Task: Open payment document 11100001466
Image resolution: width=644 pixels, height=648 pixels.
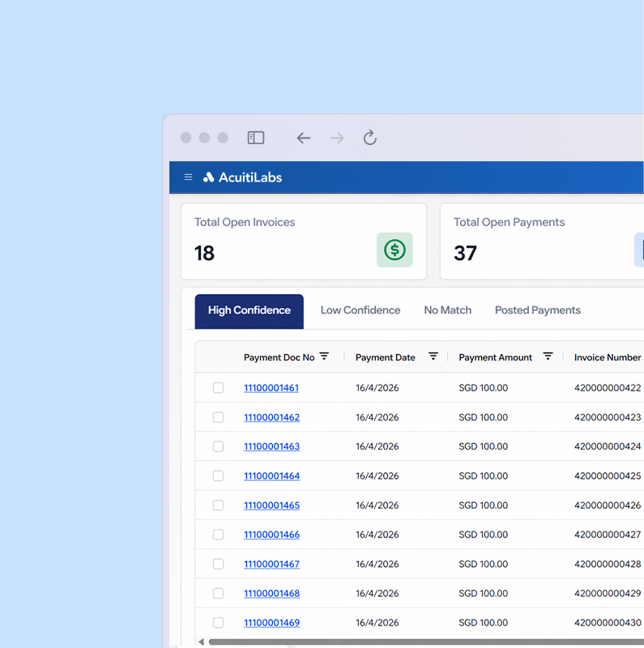Action: (271, 535)
